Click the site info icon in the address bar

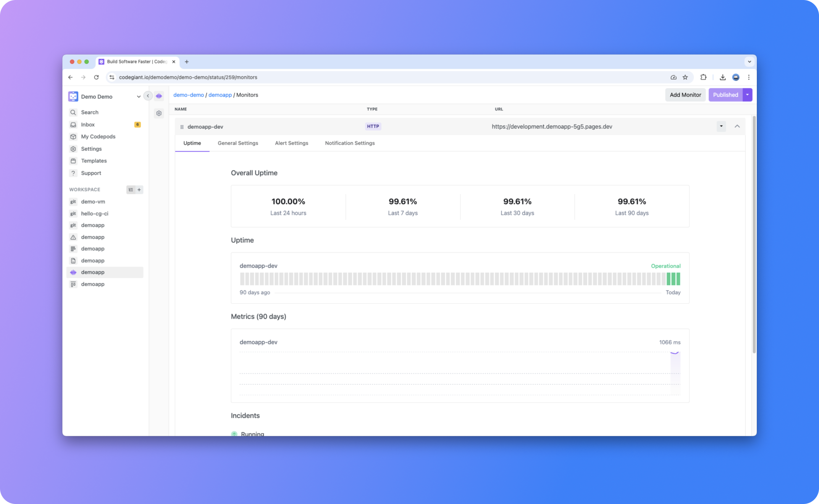[x=112, y=77]
